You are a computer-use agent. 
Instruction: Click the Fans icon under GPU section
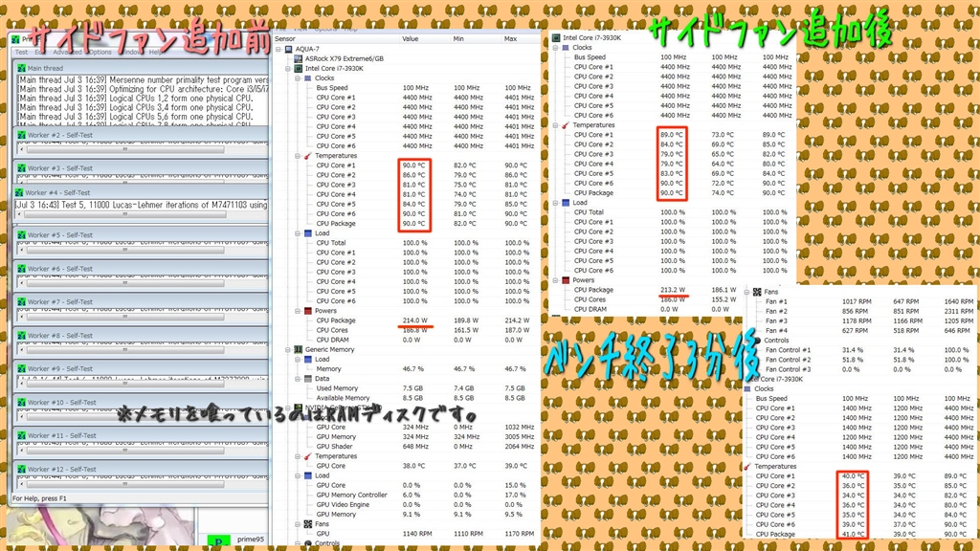tap(307, 524)
